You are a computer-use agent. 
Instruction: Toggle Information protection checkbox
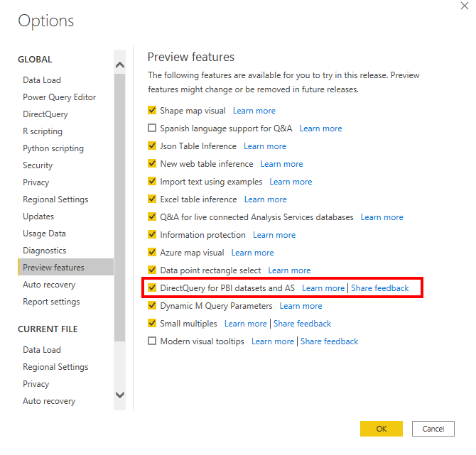coord(152,234)
